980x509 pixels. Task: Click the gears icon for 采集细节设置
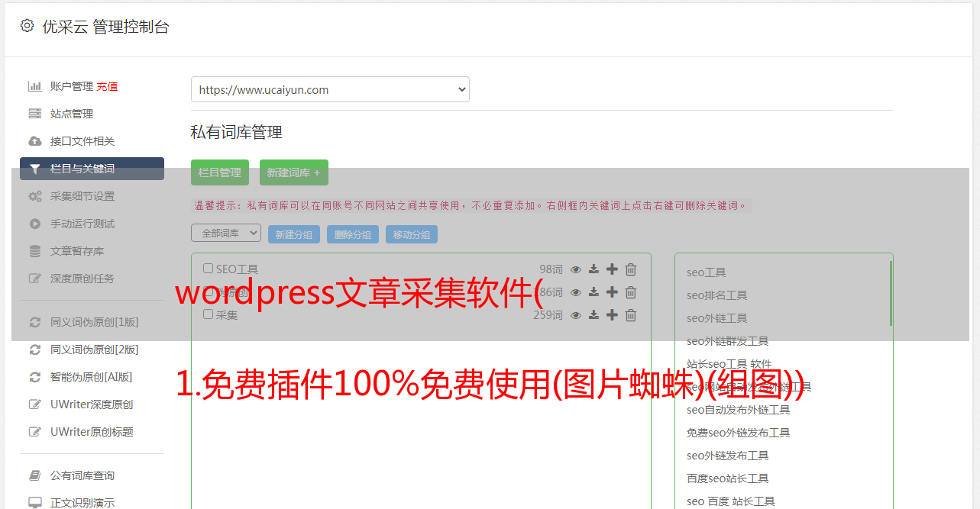[x=34, y=196]
